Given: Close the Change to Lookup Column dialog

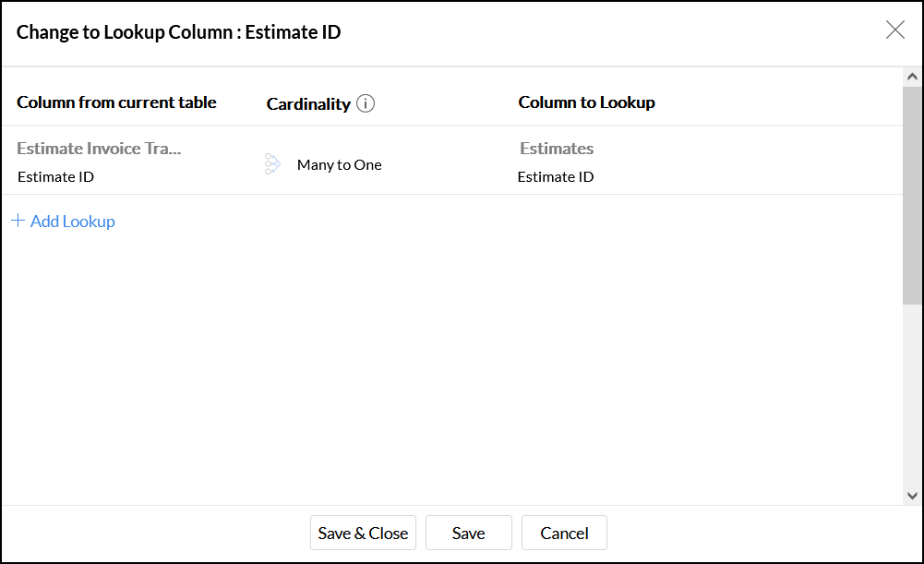Looking at the screenshot, I should (x=894, y=30).
